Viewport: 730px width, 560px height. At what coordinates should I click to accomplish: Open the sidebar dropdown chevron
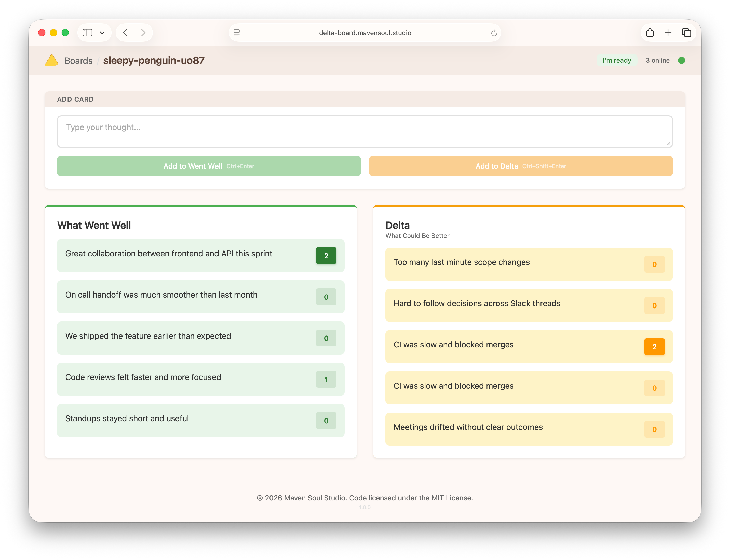(x=102, y=32)
